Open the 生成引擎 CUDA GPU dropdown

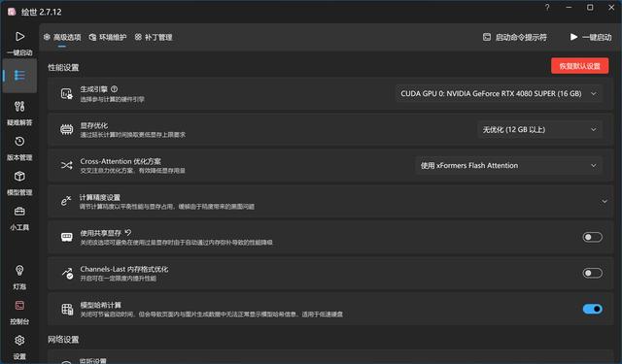[499, 94]
